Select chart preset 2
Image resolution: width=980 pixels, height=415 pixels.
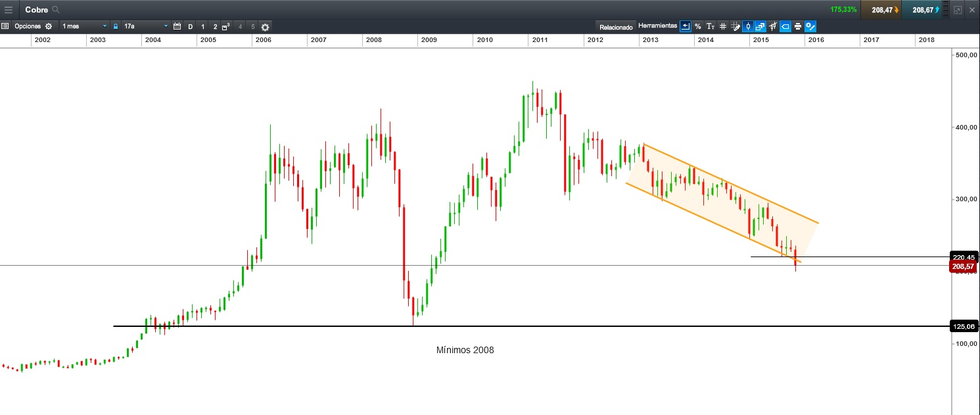[215, 27]
